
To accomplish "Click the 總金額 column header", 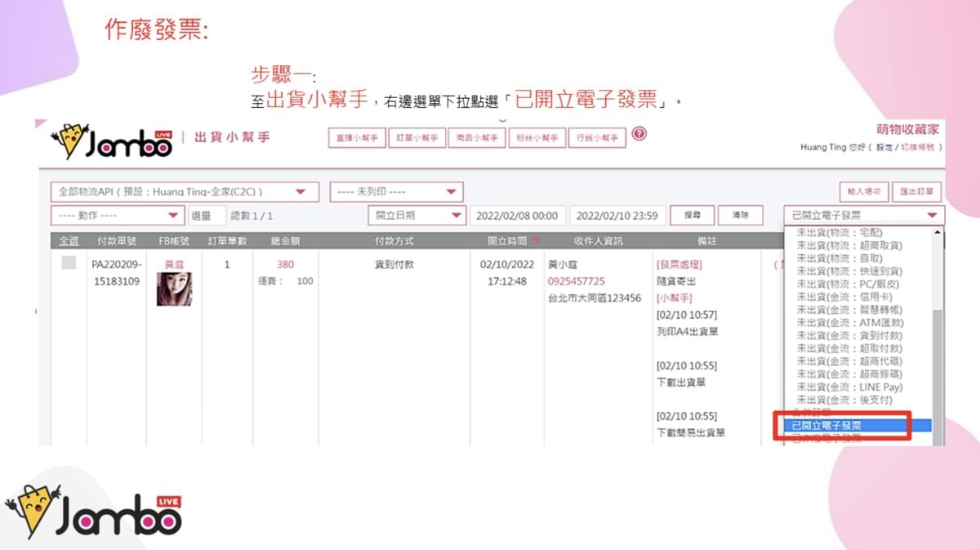I will (x=285, y=241).
